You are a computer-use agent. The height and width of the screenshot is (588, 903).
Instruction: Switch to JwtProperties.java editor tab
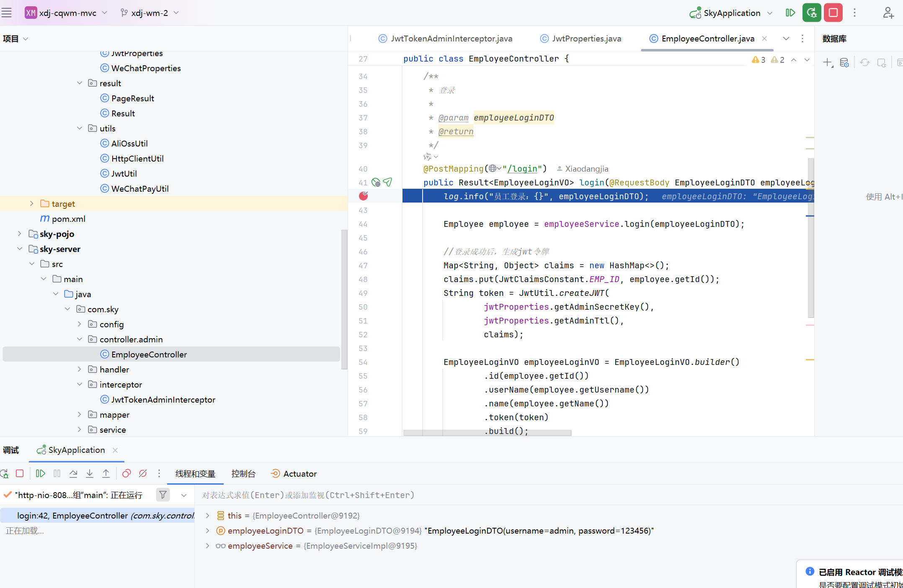click(586, 39)
